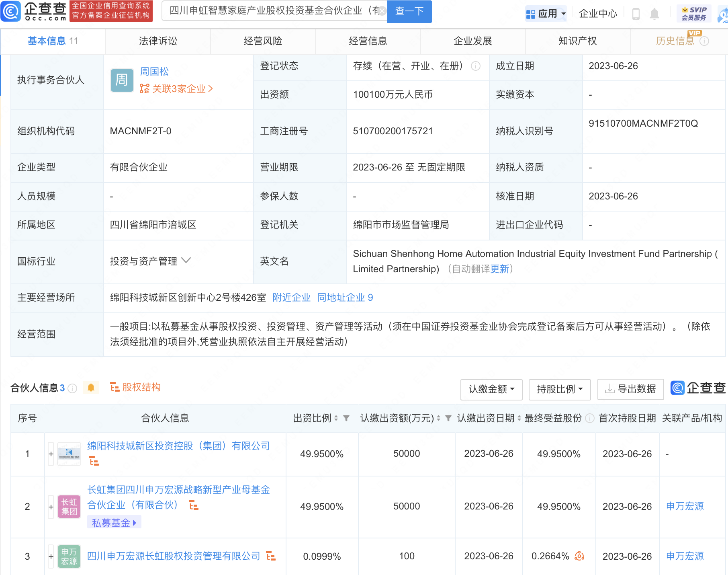Click 申万宏源 related product in row 2
728x575 pixels.
pos(685,506)
